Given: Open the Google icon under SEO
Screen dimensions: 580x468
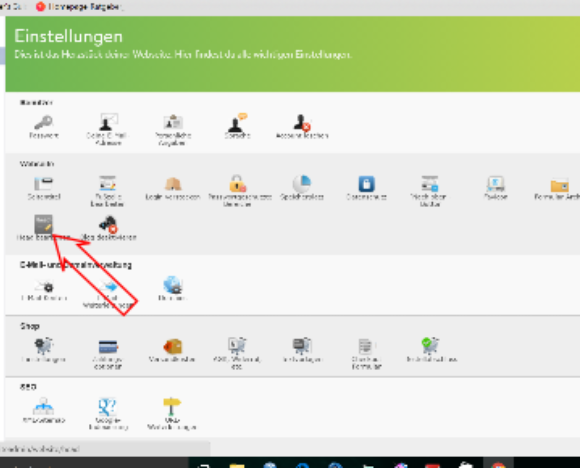Looking at the screenshot, I should pos(108,407).
